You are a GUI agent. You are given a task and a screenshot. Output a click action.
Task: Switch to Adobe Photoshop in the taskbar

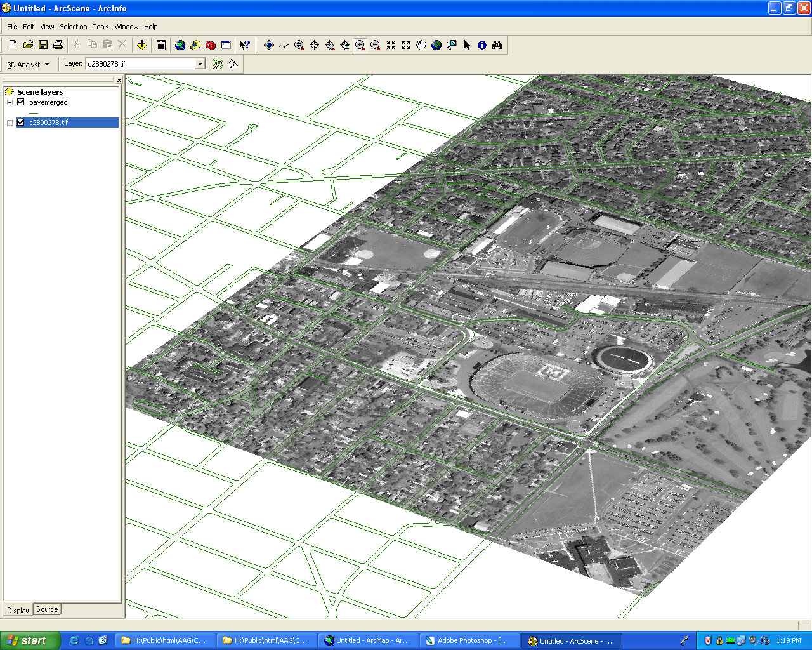point(469,640)
